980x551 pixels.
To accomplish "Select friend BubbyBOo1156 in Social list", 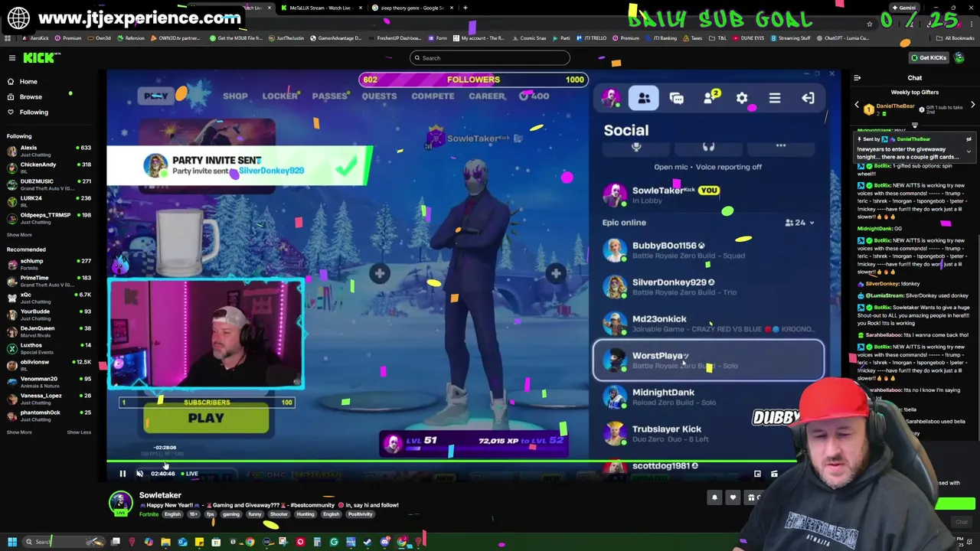I will (708, 250).
